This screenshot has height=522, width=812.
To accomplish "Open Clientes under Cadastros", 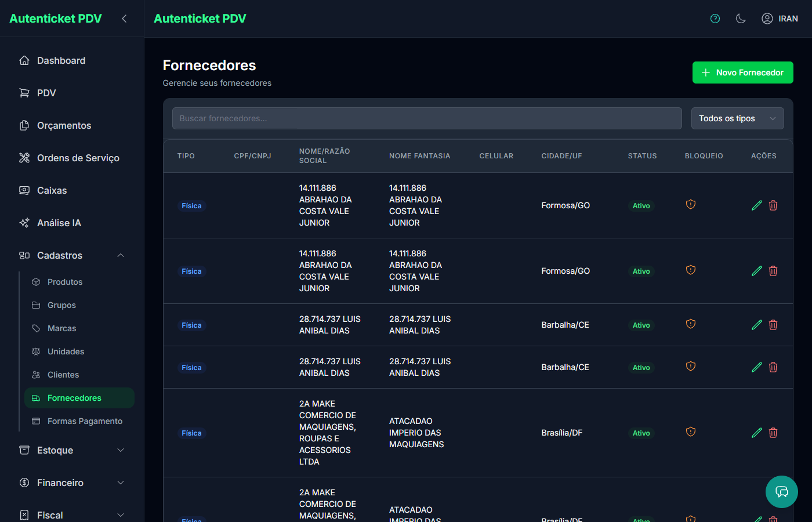I will pos(63,375).
